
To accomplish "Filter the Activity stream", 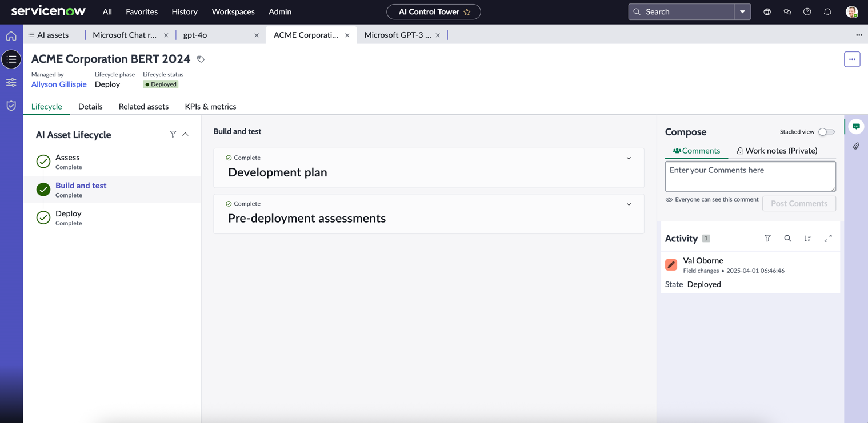I will pyautogui.click(x=767, y=238).
